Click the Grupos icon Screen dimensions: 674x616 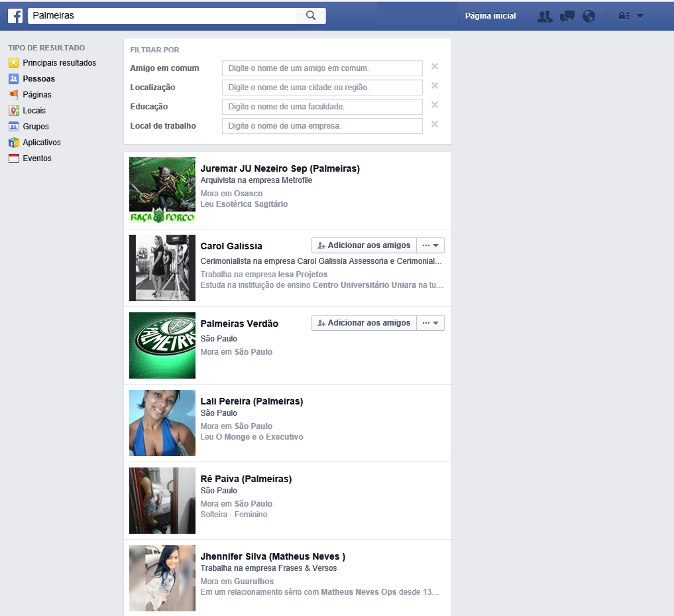14,127
